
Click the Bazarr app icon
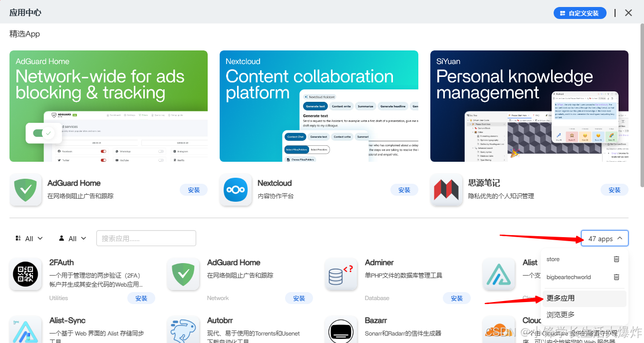click(x=341, y=330)
